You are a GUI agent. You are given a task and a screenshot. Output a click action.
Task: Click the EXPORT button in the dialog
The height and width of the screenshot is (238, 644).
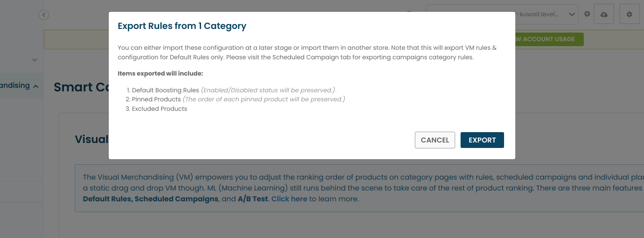(482, 140)
